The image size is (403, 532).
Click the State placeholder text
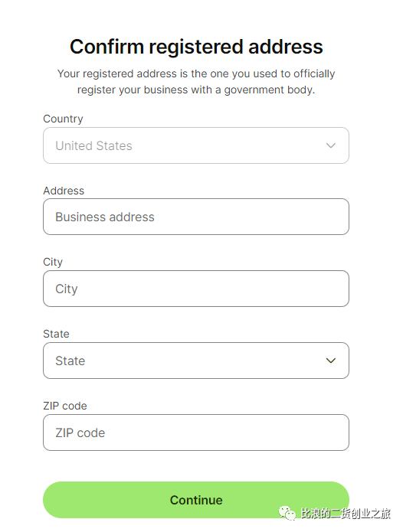pos(70,361)
